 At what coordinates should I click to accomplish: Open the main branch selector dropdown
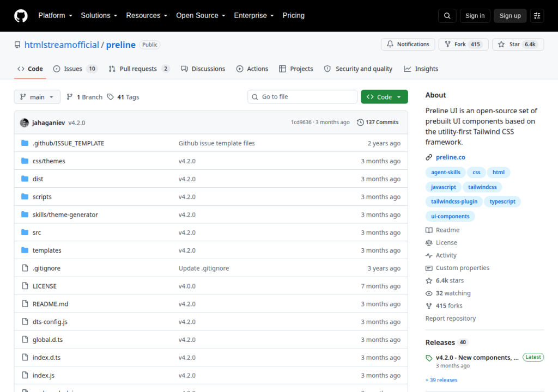point(37,97)
